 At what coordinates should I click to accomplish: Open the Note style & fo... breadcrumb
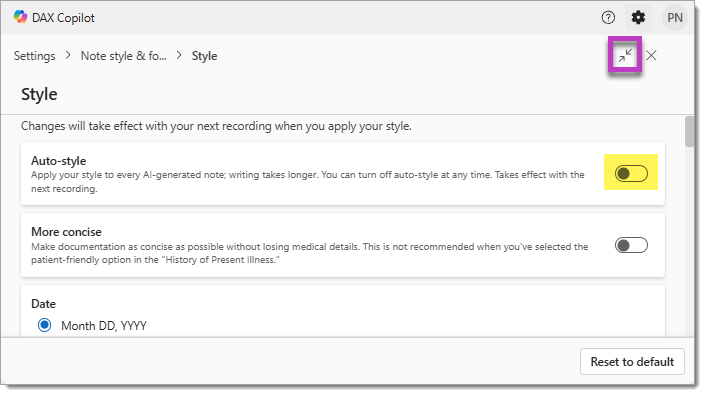[x=123, y=56]
